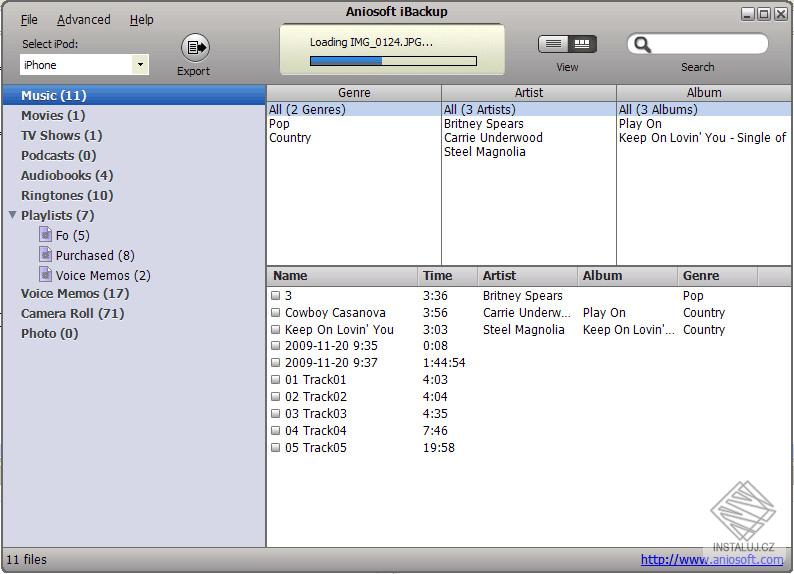
Task: Click the Fo playlist file icon
Action: pos(46,234)
